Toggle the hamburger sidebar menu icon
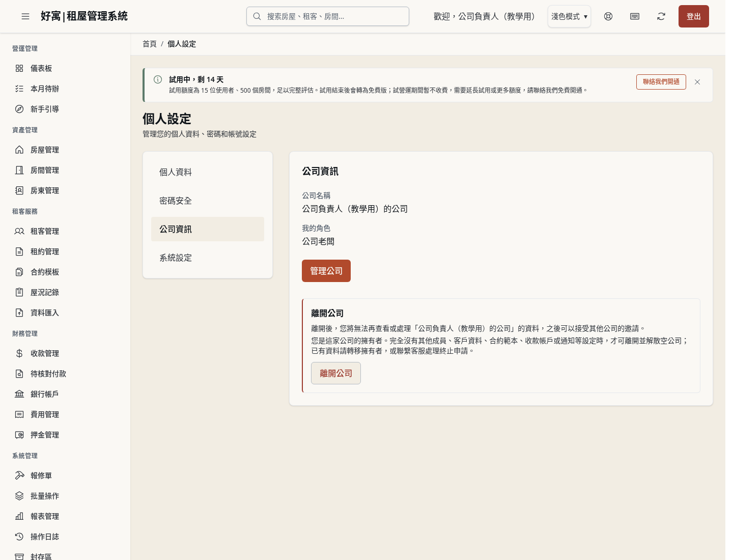733x560 pixels. point(25,16)
